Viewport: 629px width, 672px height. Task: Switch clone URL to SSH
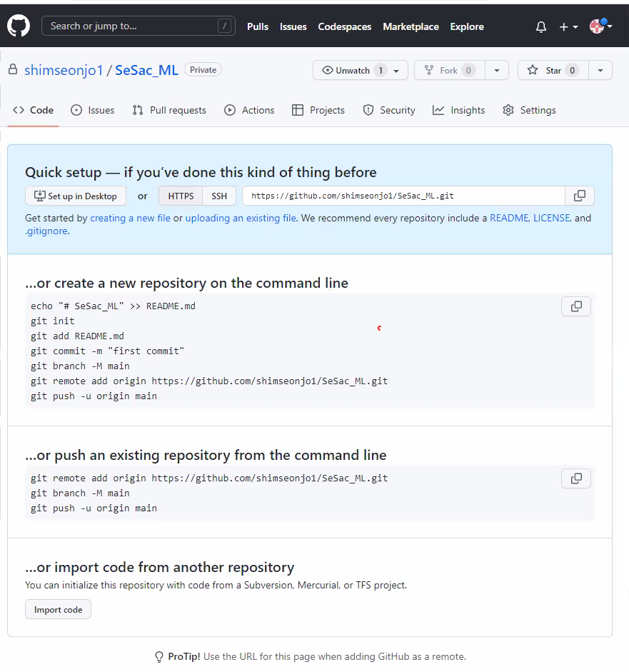click(219, 196)
